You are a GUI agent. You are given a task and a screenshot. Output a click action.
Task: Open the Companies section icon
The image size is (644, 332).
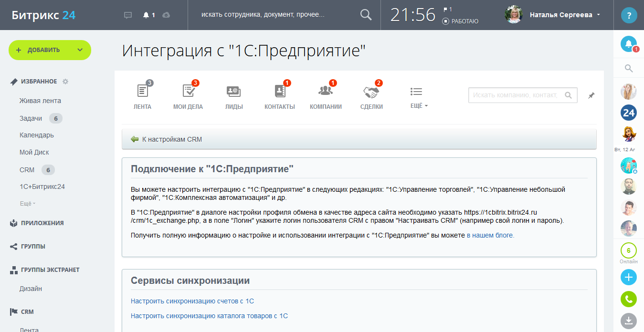pos(325,91)
